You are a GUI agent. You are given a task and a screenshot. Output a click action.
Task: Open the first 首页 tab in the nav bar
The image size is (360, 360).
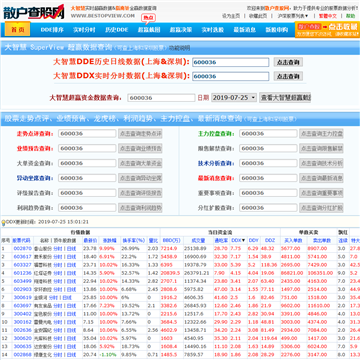pos(18,30)
